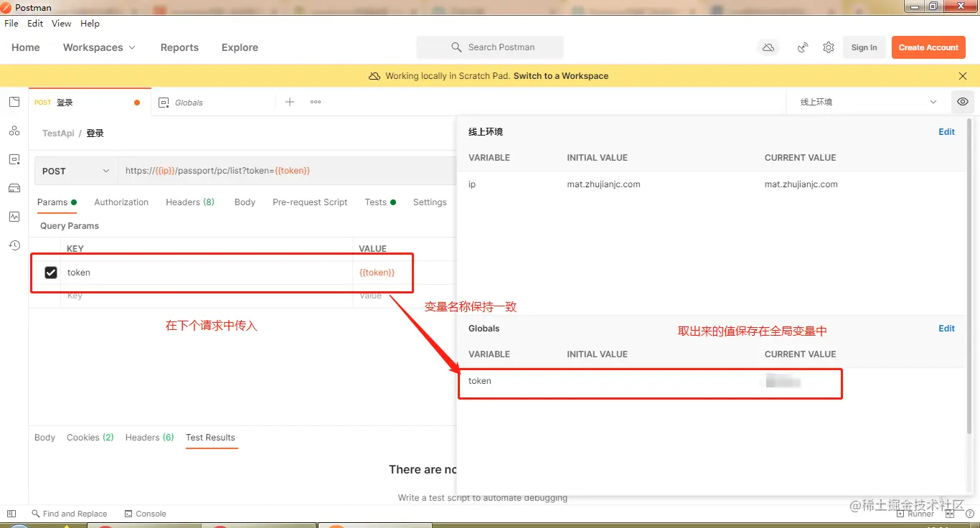The height and width of the screenshot is (528, 980).
Task: Open the Monitors sidebar panel
Action: pos(14,217)
